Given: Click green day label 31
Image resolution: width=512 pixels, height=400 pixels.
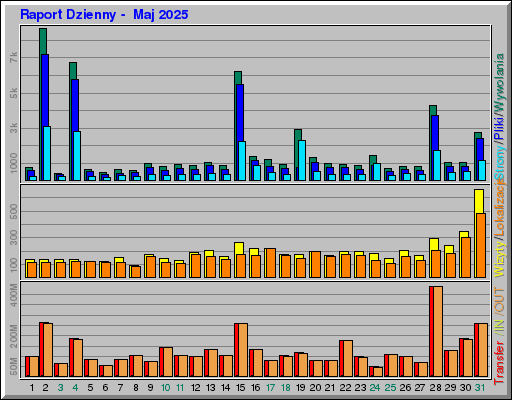Looking at the screenshot, I should coord(480,388).
